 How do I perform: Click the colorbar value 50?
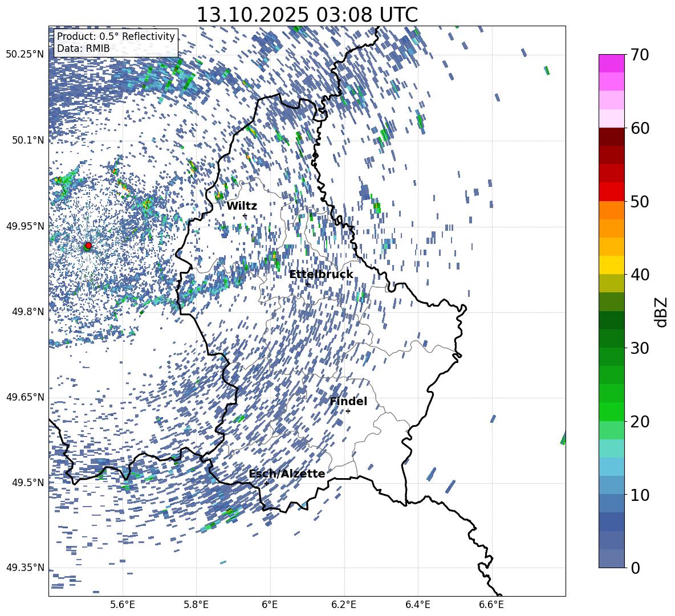click(640, 201)
